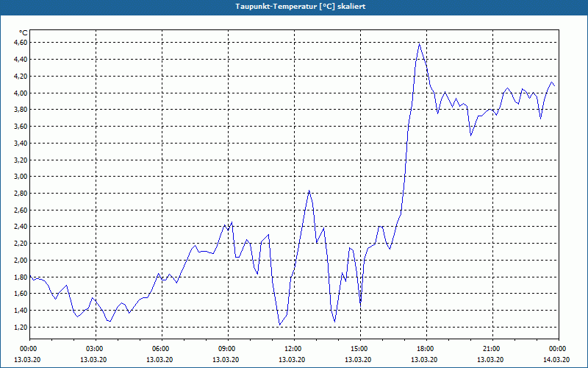Pick the '18:00' time axis label
This screenshot has height=368, width=588.
[x=426, y=349]
